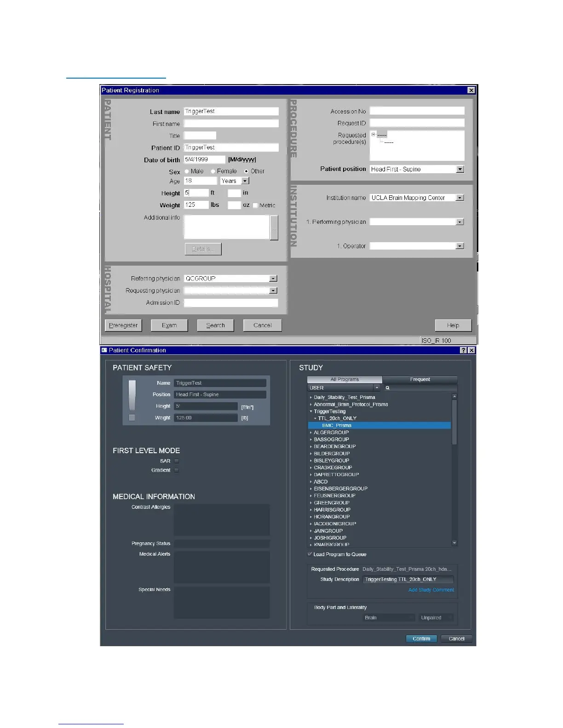Open the Unpaired laterality dropdown
This screenshot has width=563, height=728.
pyautogui.click(x=436, y=618)
